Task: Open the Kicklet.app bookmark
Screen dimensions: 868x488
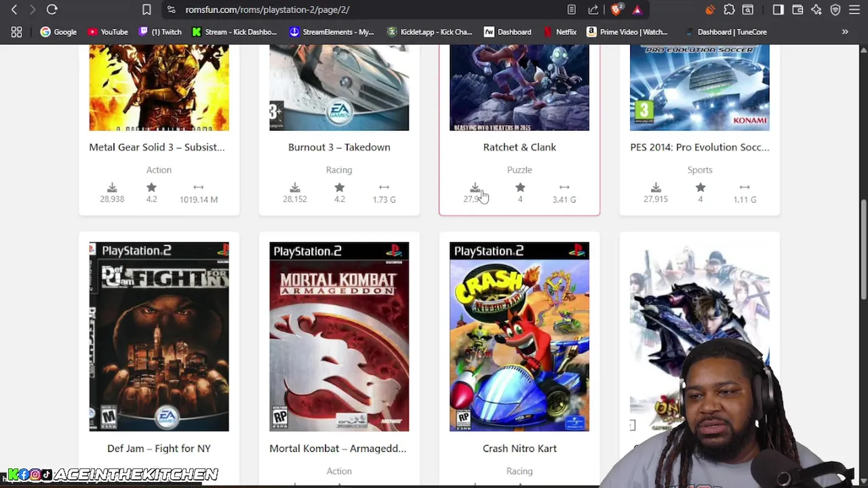Action: 429,32
